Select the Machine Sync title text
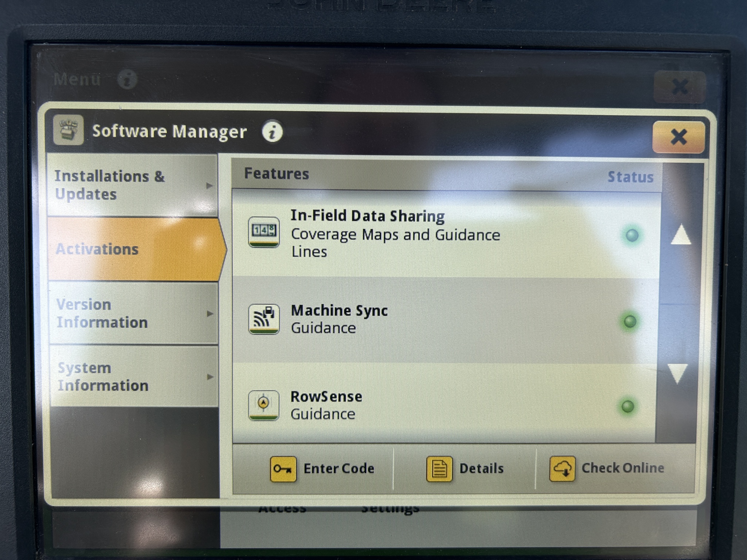The height and width of the screenshot is (560, 747). [x=339, y=311]
